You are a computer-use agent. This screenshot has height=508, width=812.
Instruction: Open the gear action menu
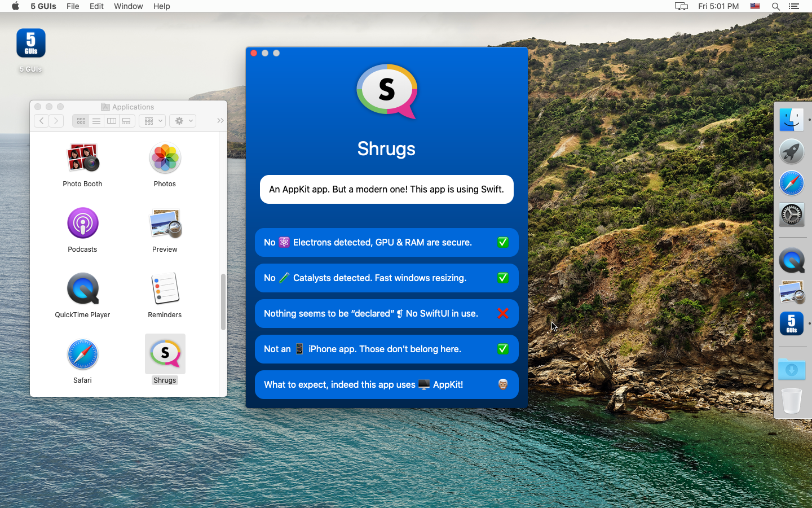182,120
